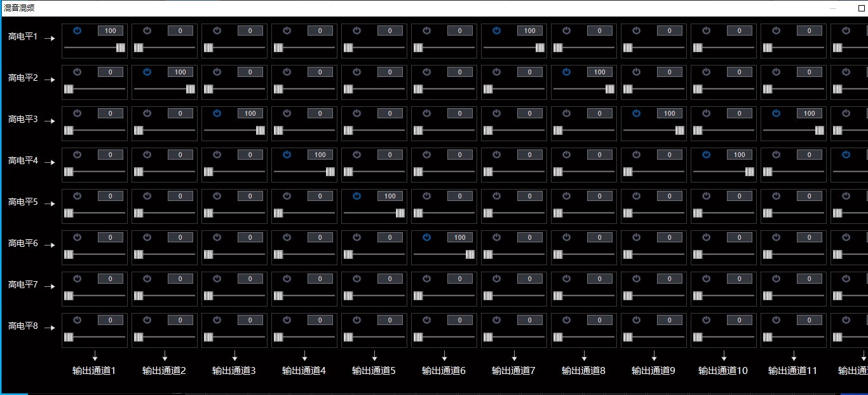Click power icon at 高电平6, 输出通道6
The image size is (868, 395).
click(426, 237)
